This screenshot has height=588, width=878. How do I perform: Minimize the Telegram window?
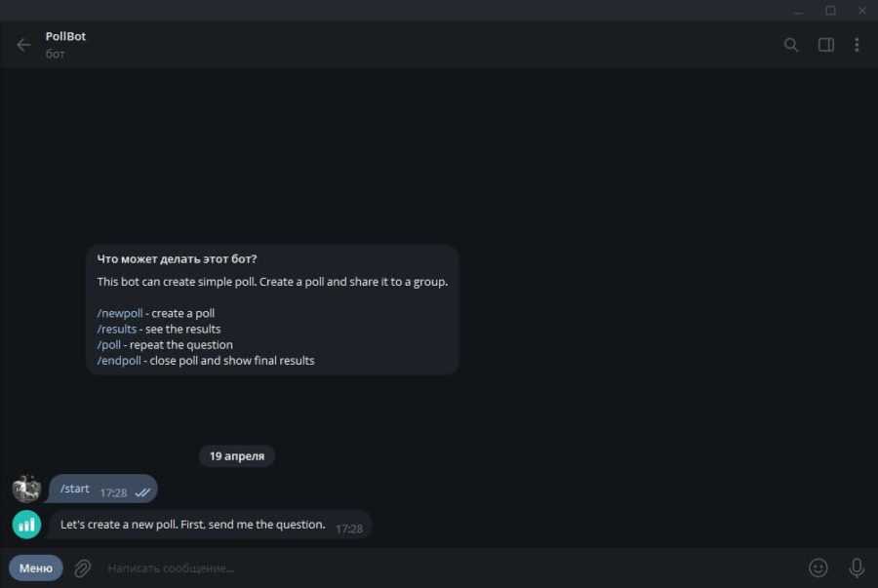coord(799,11)
